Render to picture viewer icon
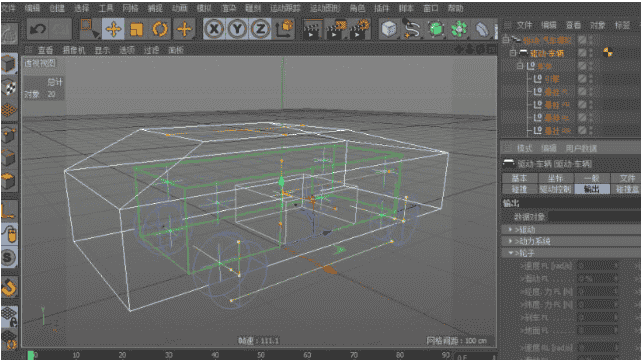 click(335, 29)
